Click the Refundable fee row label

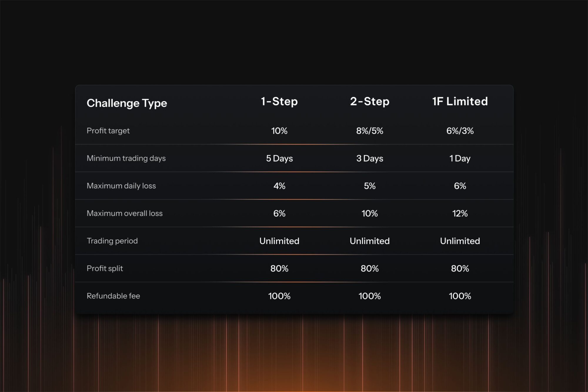113,296
